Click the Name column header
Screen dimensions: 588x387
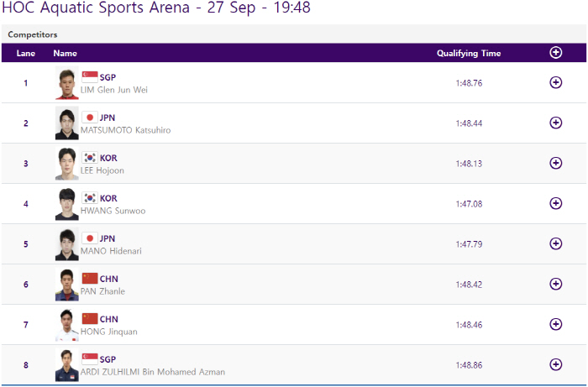(x=65, y=53)
